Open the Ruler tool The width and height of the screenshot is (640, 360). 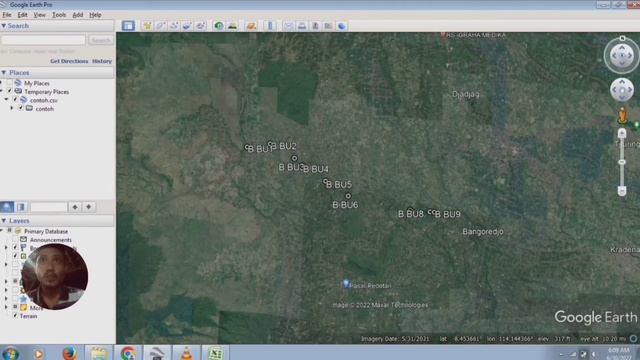(x=270, y=26)
